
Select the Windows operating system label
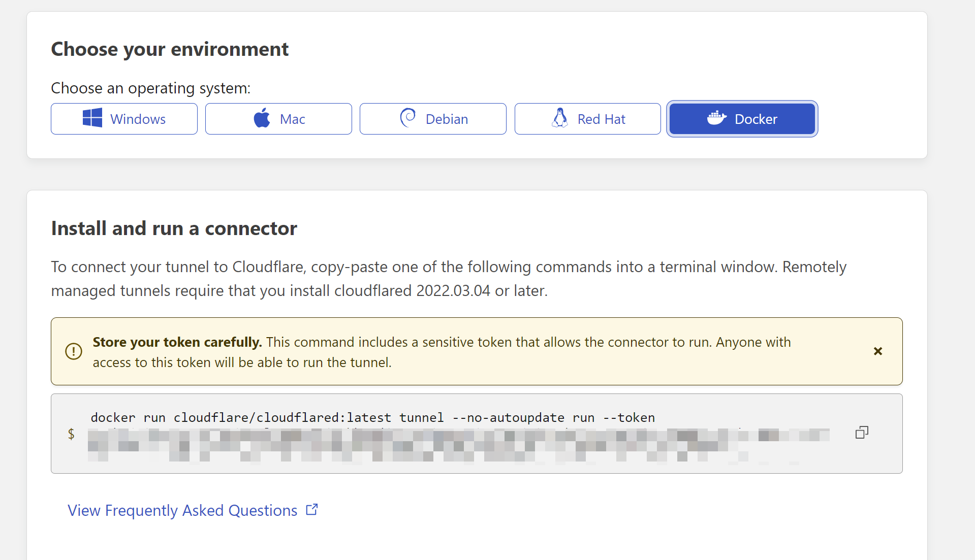(x=138, y=119)
